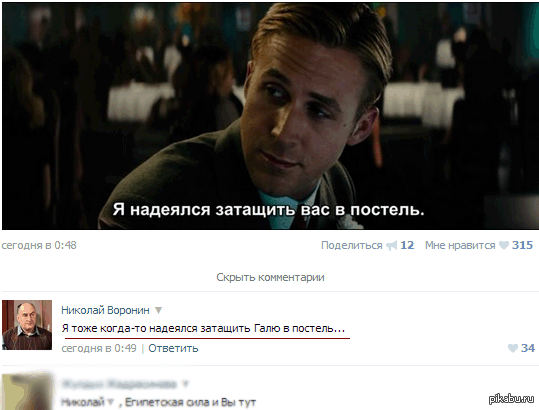Expand the arrow next to Николай Воронин

click(158, 310)
